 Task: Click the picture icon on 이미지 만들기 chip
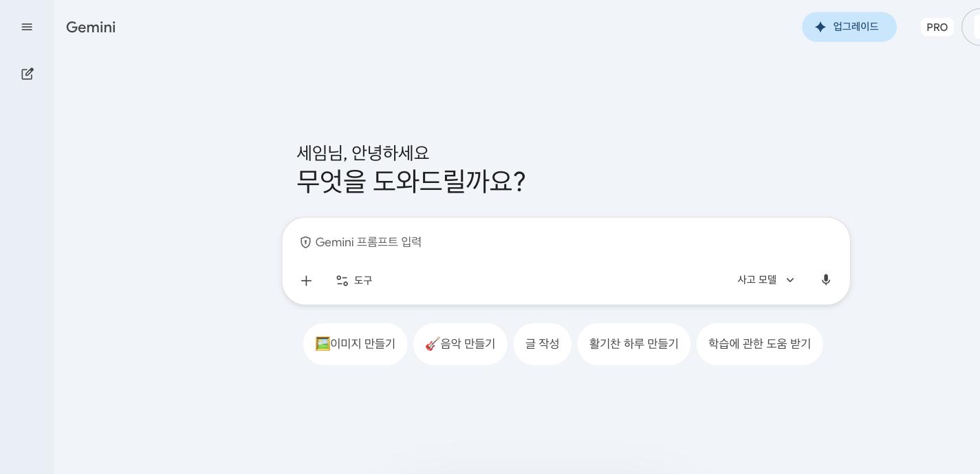pyautogui.click(x=323, y=344)
